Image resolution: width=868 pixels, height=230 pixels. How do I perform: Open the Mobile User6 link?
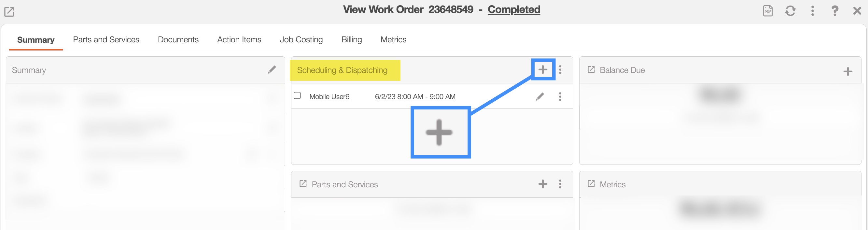tap(329, 97)
